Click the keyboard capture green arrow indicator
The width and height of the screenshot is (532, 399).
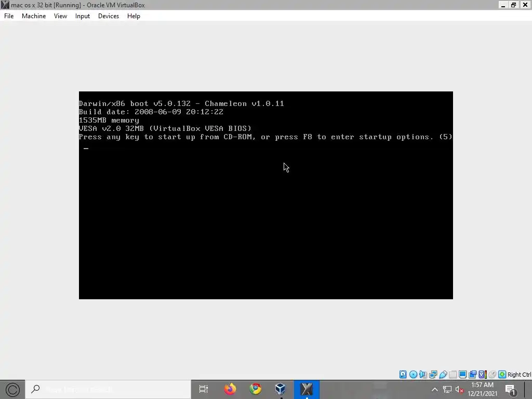coord(502,374)
